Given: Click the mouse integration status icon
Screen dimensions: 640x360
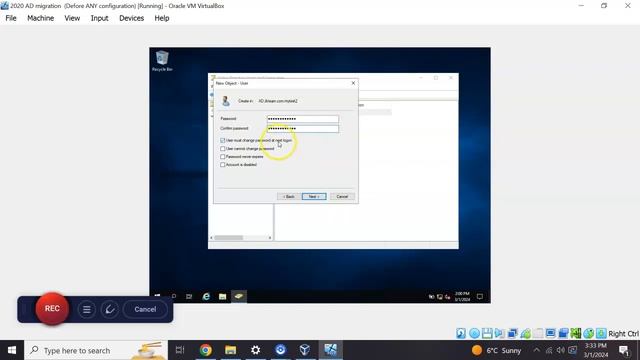Looking at the screenshot, I should 588,333.
